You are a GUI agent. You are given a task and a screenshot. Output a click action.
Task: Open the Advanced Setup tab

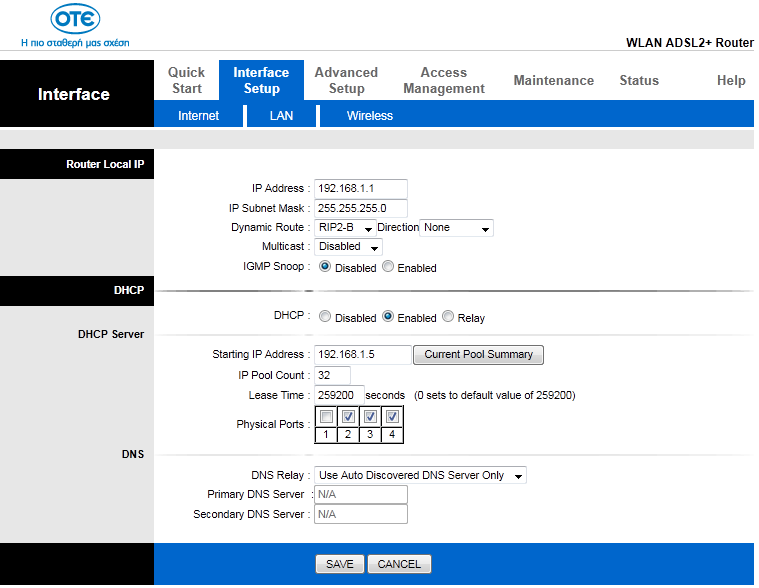click(346, 80)
